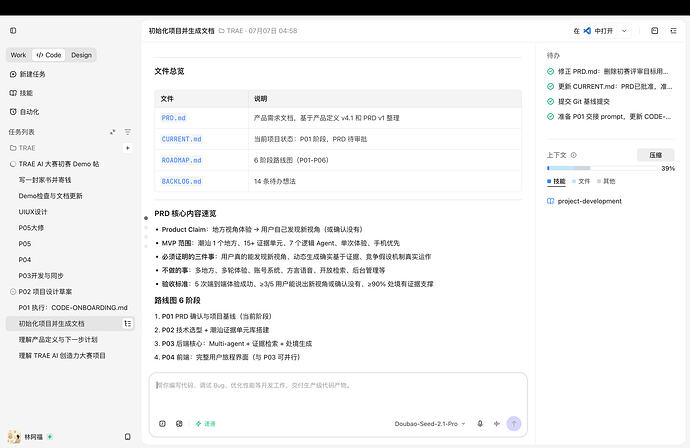The height and width of the screenshot is (448, 690).
Task: Select the TRAE project folder
Action: [x=23, y=148]
